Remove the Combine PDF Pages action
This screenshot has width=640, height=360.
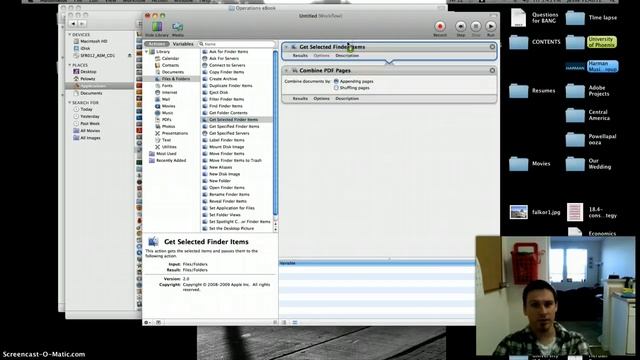492,71
